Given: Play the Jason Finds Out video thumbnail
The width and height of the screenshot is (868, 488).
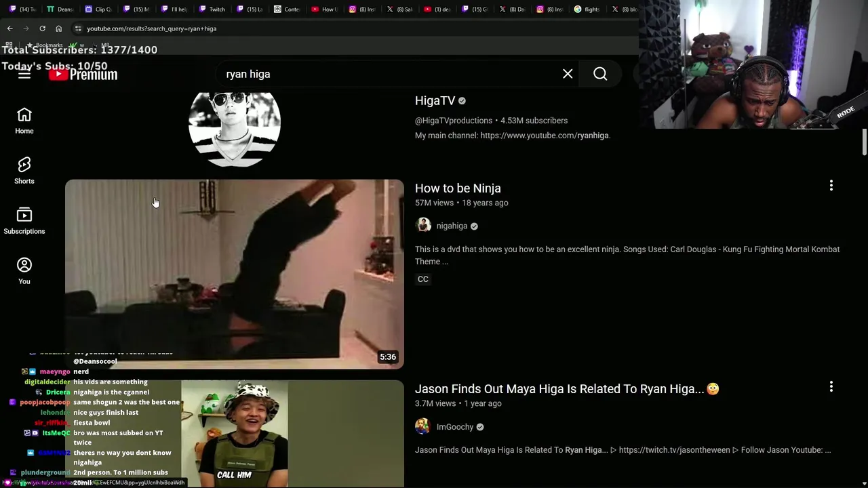Looking at the screenshot, I should point(235,434).
